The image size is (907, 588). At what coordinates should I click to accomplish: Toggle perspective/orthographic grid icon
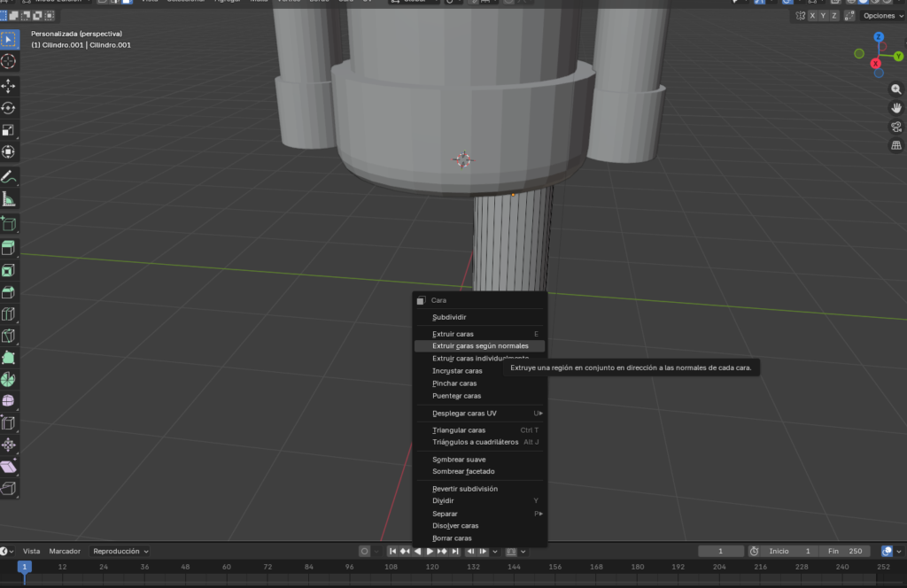coord(895,145)
